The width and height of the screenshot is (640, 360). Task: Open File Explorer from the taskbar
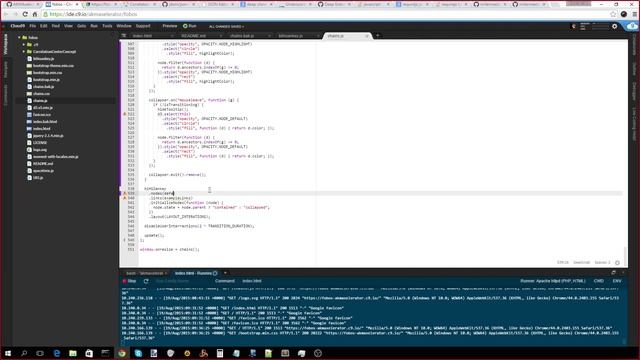pyautogui.click(x=73, y=353)
